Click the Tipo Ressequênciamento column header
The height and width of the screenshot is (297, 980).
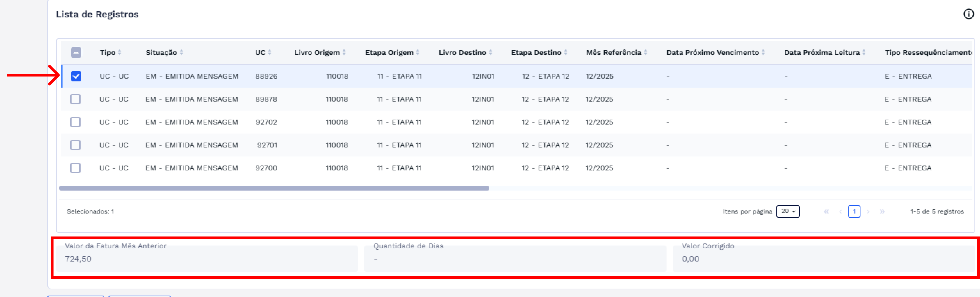pyautogui.click(x=928, y=53)
